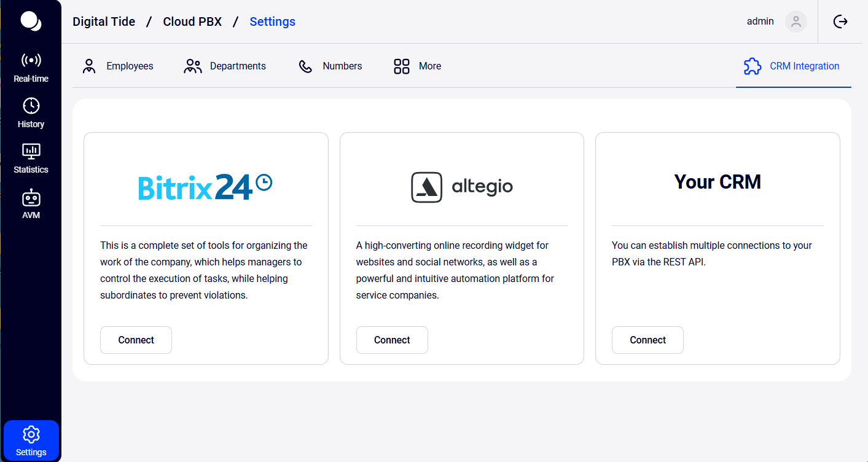Click the altegio logo
Image resolution: width=868 pixels, height=462 pixels.
pyautogui.click(x=462, y=187)
